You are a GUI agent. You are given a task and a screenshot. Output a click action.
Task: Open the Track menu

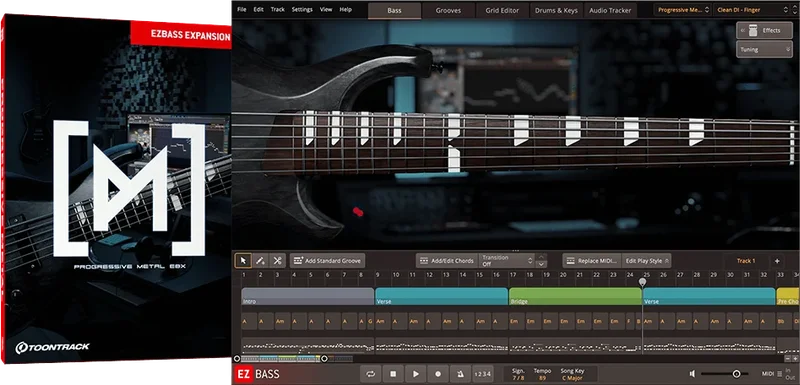click(x=278, y=10)
